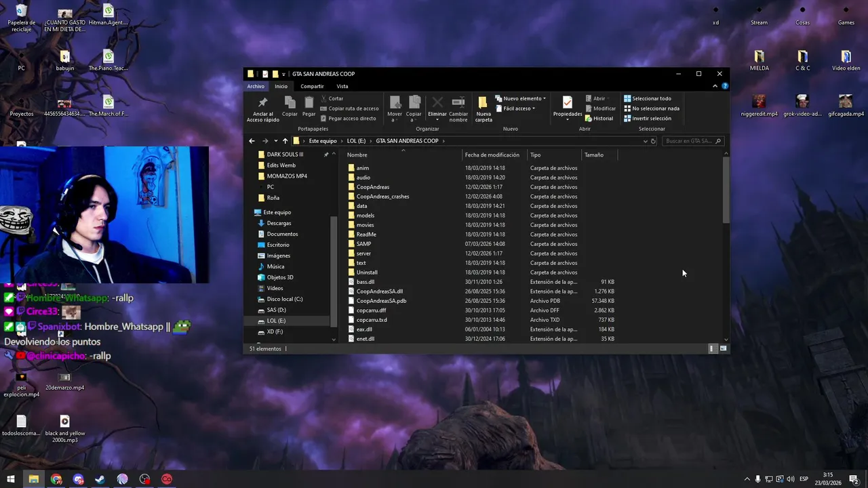
Task: Create a Nueva carpeta from the ribbon
Action: 484,108
